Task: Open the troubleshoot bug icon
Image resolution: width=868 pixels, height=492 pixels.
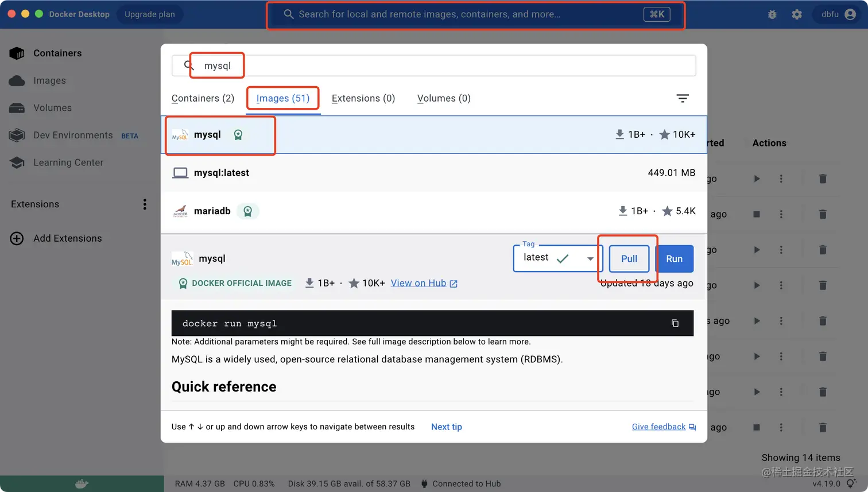Action: pyautogui.click(x=772, y=14)
